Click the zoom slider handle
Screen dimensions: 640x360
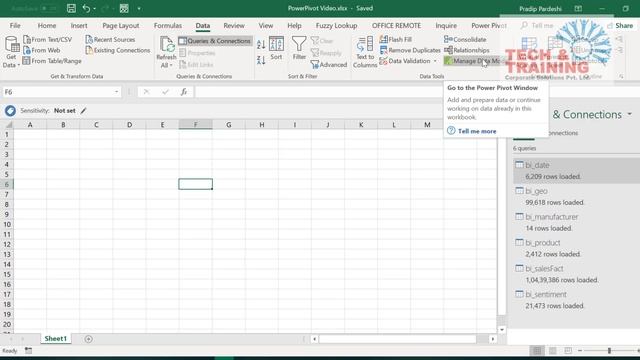[609, 351]
